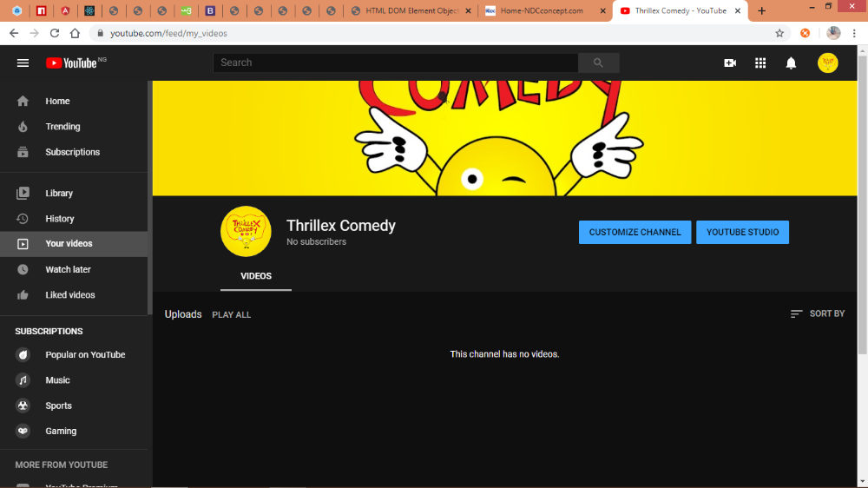
Task: Click the Uploads heading link
Action: 183,314
